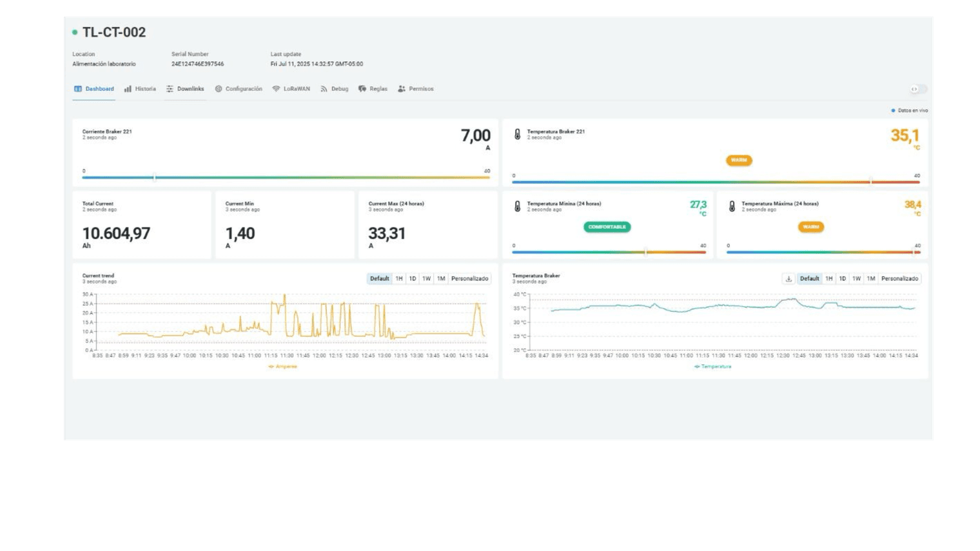Click the 35,1 temperature reading
Image resolution: width=980 pixels, height=551 pixels.
coord(905,135)
